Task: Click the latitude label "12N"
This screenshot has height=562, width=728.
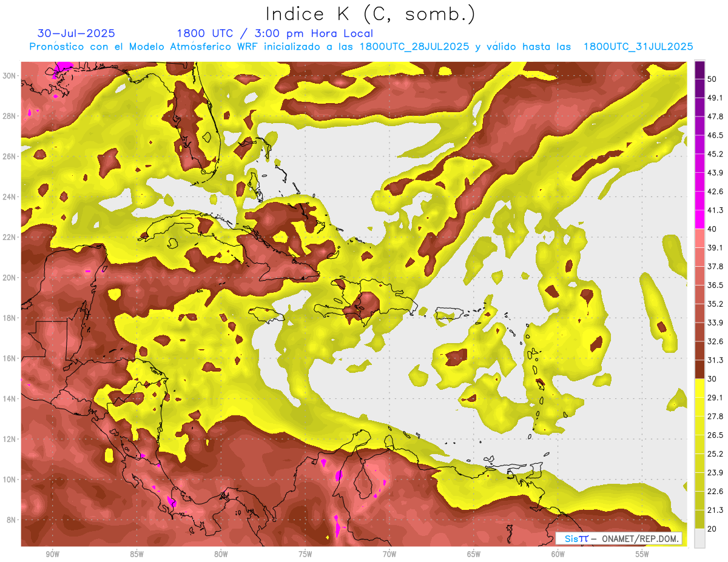Action: (x=9, y=439)
